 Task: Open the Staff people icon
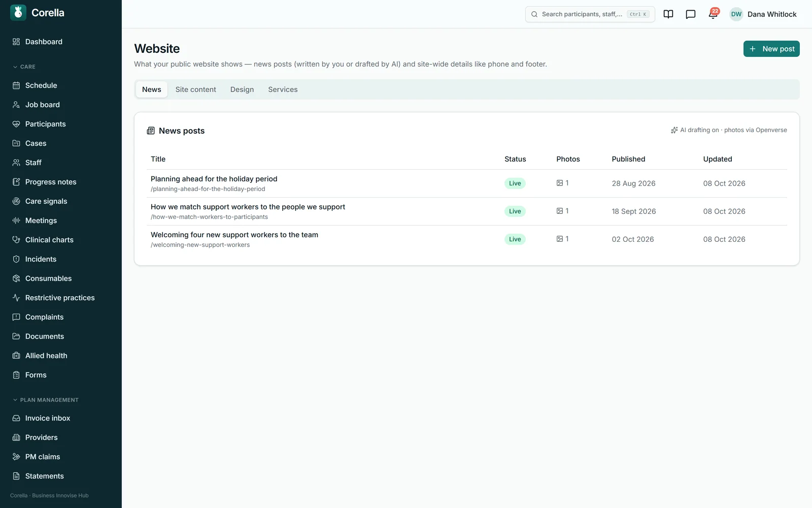coord(16,163)
